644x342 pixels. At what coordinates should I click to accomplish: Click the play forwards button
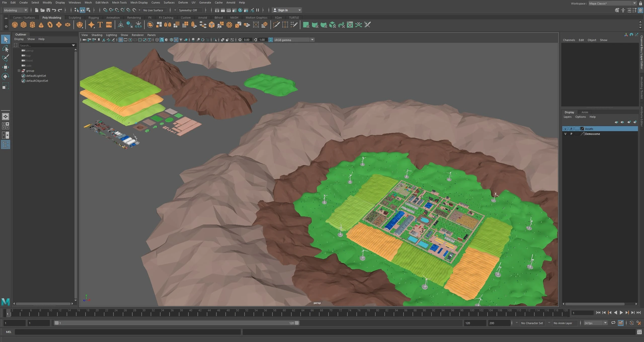[621, 313]
